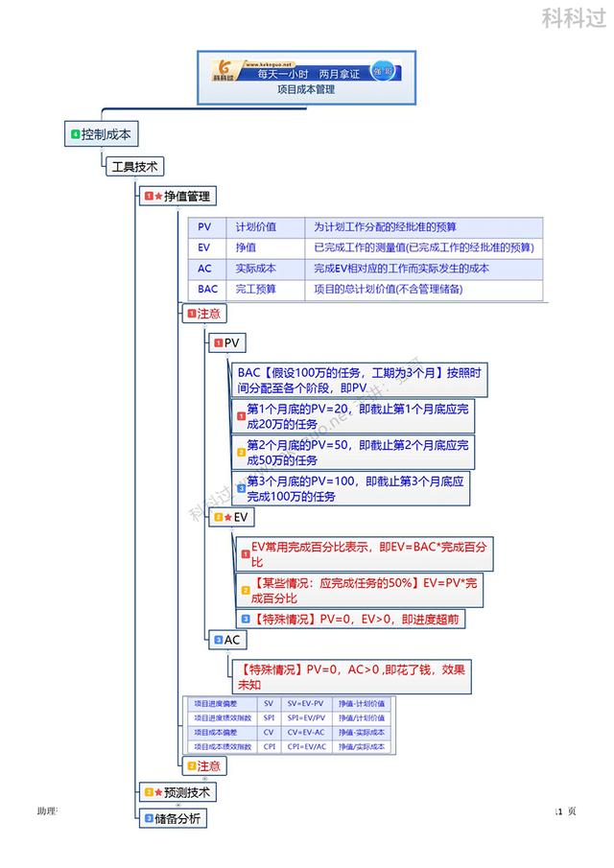Click blue priority 3 icon on 储备分析
Image resolution: width=614 pixels, height=868 pixels.
tap(149, 818)
